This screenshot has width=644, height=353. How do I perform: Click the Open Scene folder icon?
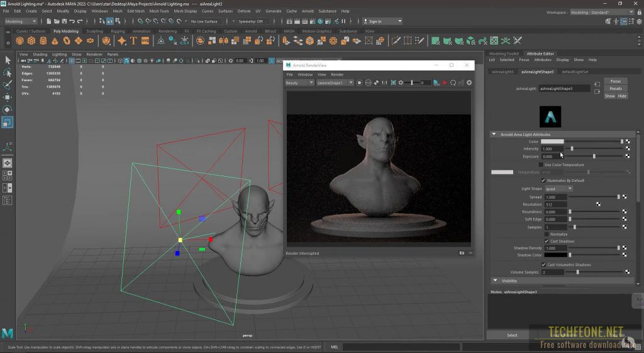click(57, 21)
